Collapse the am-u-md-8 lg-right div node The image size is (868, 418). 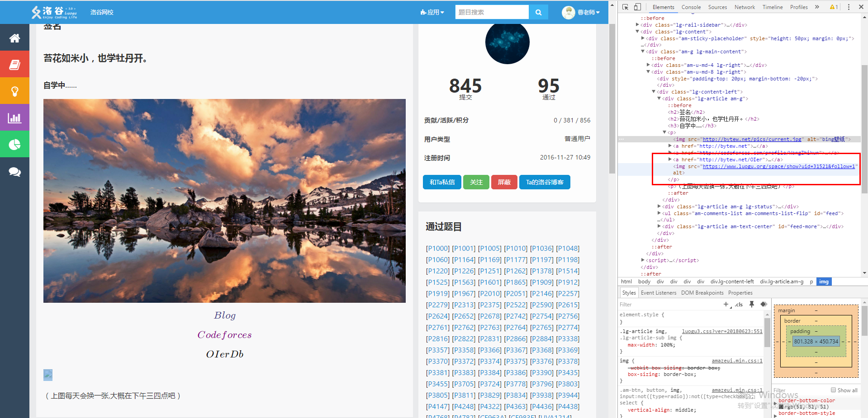coord(648,72)
